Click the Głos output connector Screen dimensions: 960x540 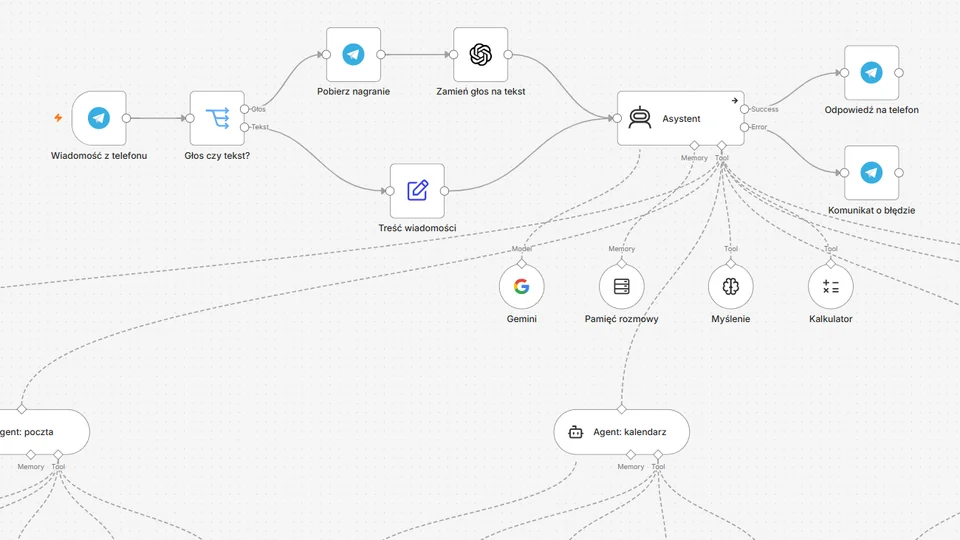tap(244, 109)
